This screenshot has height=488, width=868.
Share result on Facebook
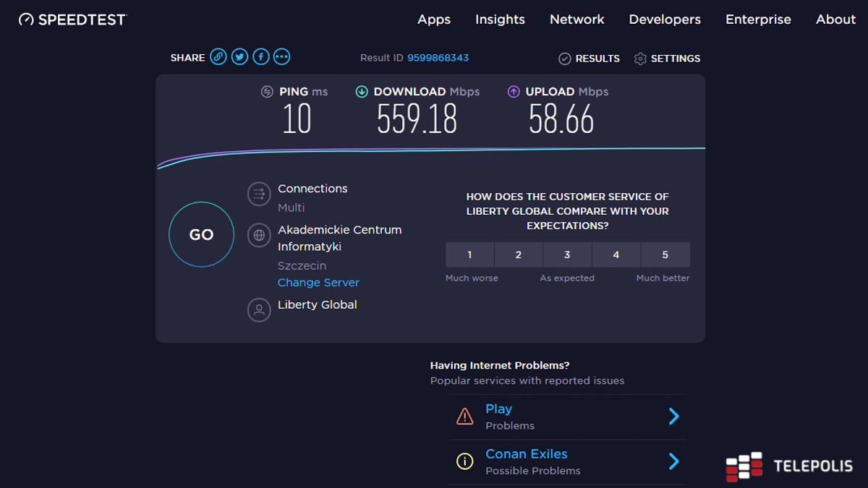click(260, 57)
